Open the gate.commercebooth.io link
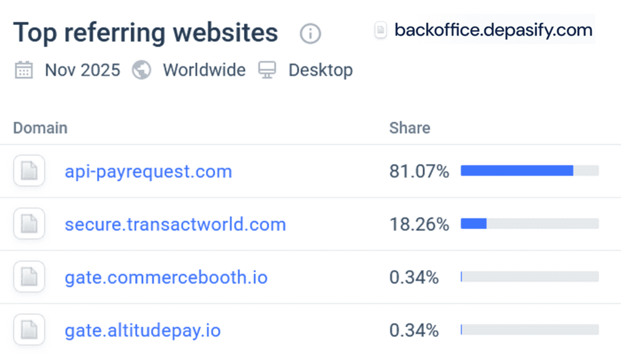Viewport: 621px width, 364px height. pos(167,277)
